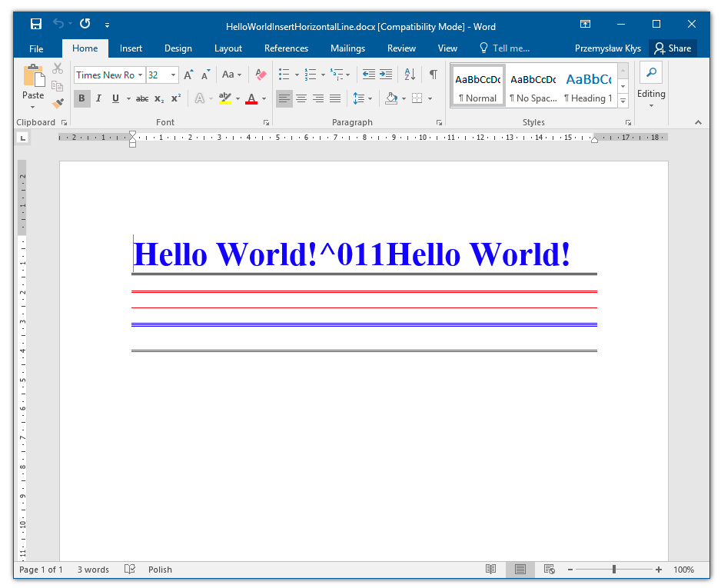Expand the font size 32 dropdown
The width and height of the screenshot is (721, 588).
(x=173, y=75)
